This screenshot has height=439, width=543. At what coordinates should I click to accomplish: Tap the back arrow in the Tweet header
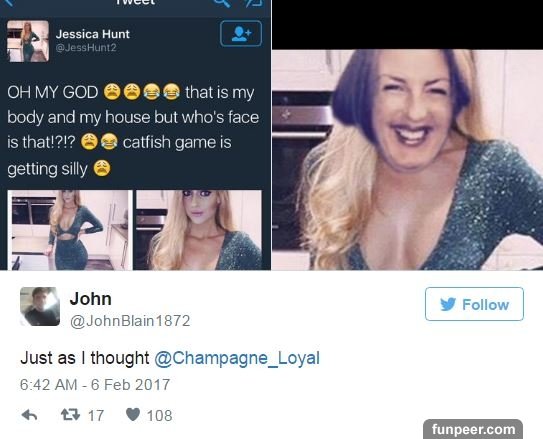pos(9,3)
